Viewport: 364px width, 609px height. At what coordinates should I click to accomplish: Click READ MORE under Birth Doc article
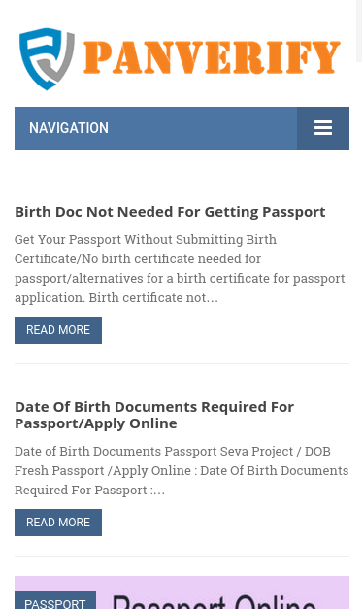click(x=58, y=330)
